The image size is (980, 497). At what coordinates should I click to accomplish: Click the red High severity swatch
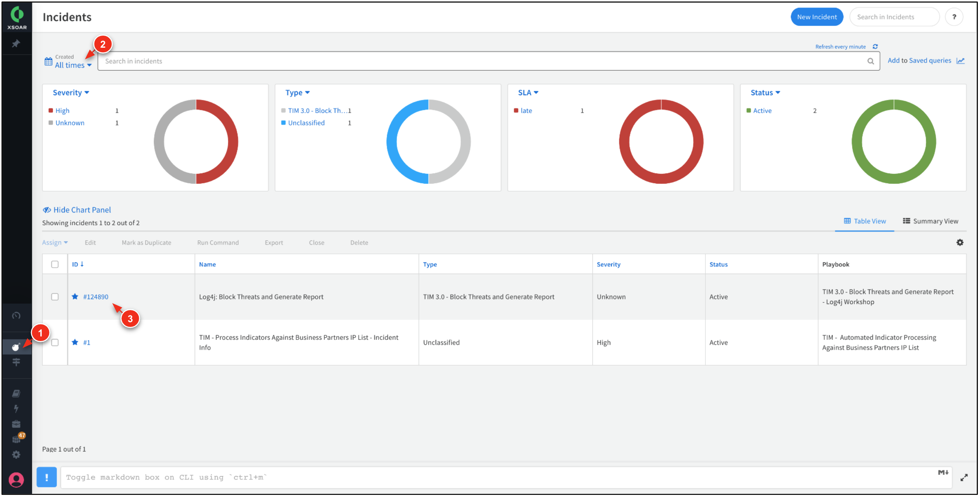pyautogui.click(x=51, y=111)
